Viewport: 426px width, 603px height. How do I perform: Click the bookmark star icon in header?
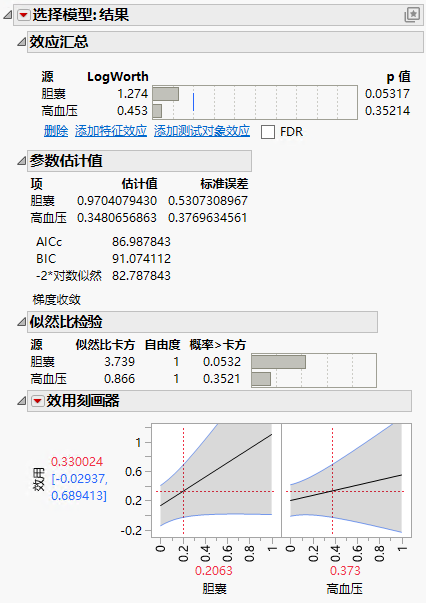point(412,15)
